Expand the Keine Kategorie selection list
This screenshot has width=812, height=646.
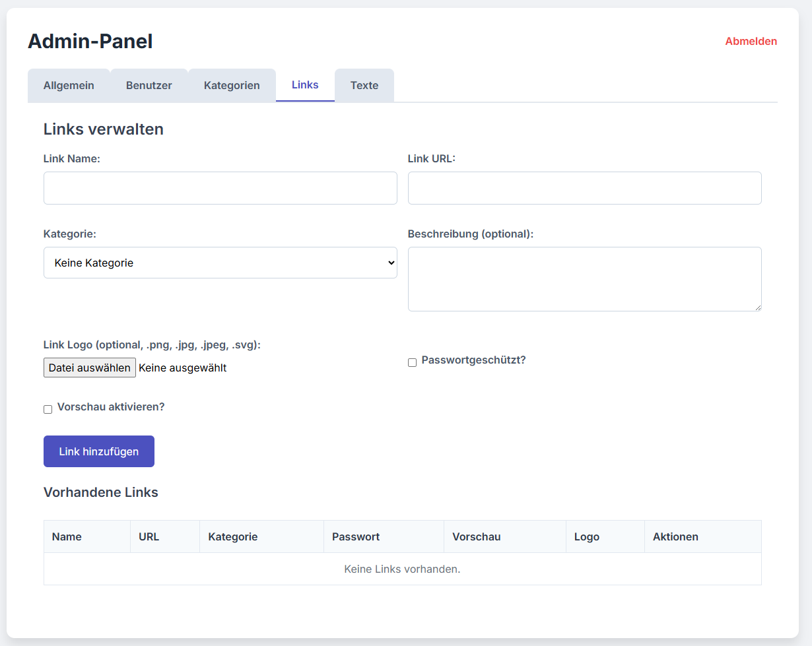(x=220, y=262)
